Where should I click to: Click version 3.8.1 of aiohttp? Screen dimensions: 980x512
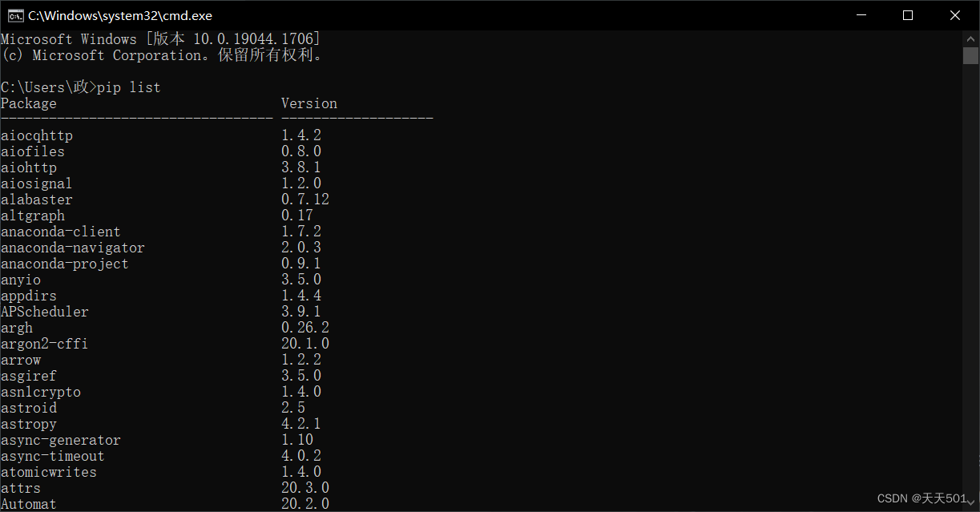(x=301, y=167)
